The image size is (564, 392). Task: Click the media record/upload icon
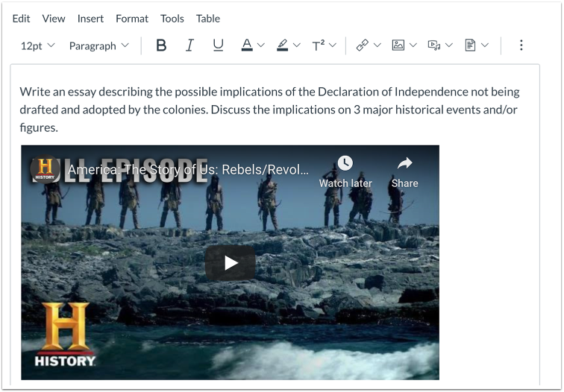[x=433, y=45]
